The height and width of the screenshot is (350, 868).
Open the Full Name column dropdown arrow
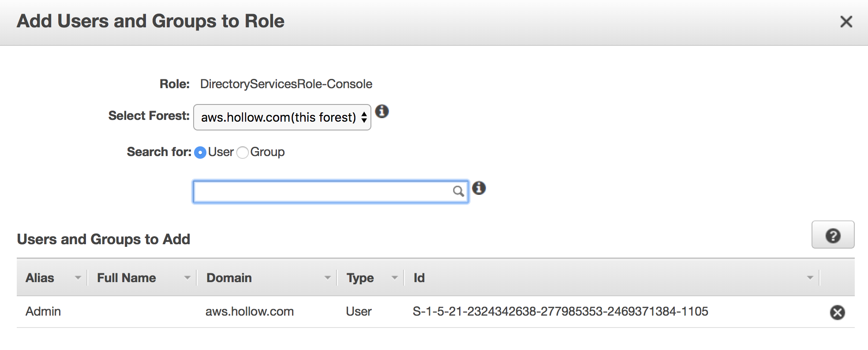tap(187, 278)
